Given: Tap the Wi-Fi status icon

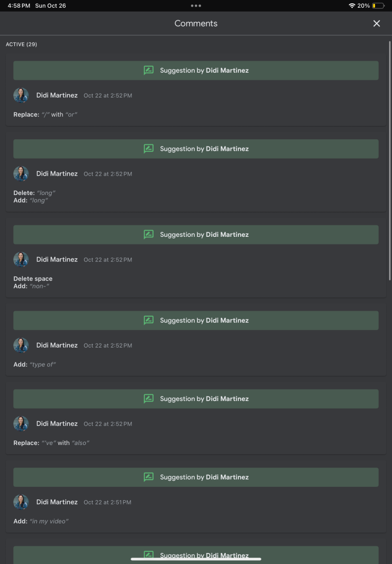Looking at the screenshot, I should coord(352,6).
